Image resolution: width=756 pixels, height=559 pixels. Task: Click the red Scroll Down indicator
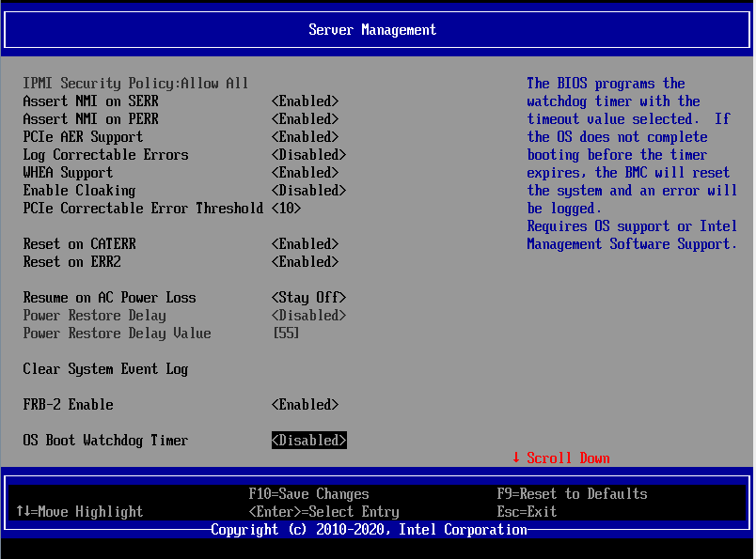point(561,458)
